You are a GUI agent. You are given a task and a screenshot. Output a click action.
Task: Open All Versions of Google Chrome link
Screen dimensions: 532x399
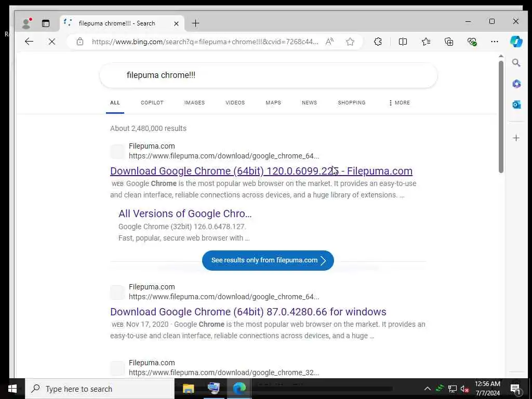point(185,214)
